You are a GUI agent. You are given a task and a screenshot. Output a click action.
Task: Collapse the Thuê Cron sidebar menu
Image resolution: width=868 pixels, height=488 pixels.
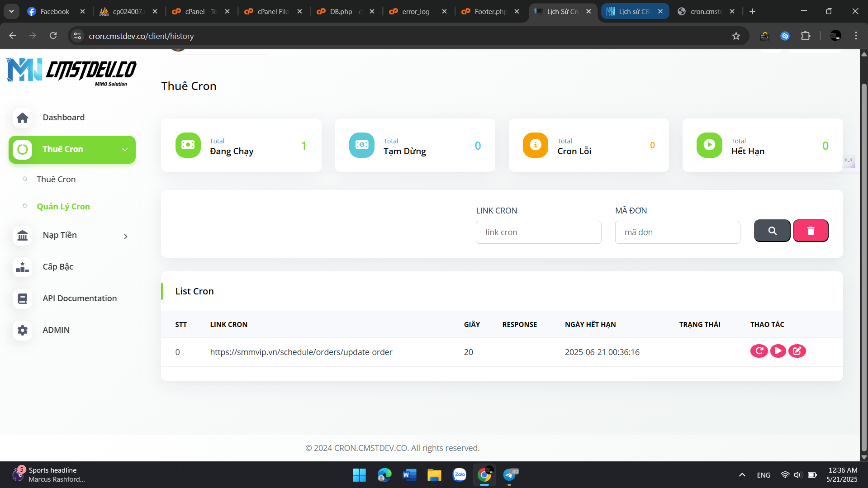tap(125, 150)
